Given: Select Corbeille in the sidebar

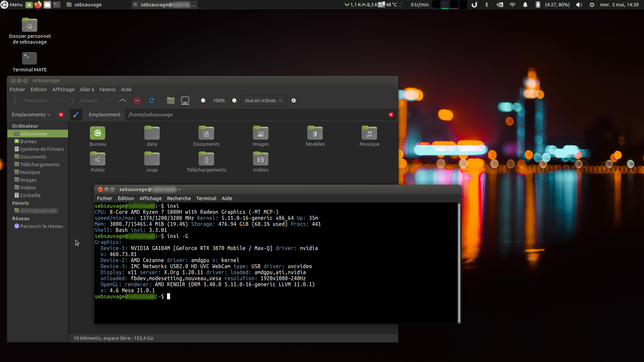Looking at the screenshot, I should tap(30, 195).
